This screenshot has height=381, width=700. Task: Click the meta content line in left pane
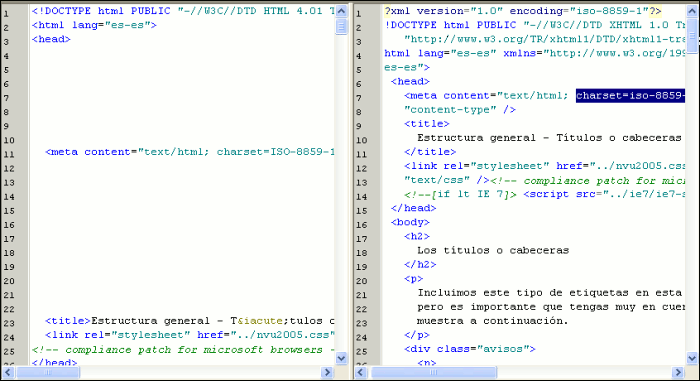coord(190,152)
